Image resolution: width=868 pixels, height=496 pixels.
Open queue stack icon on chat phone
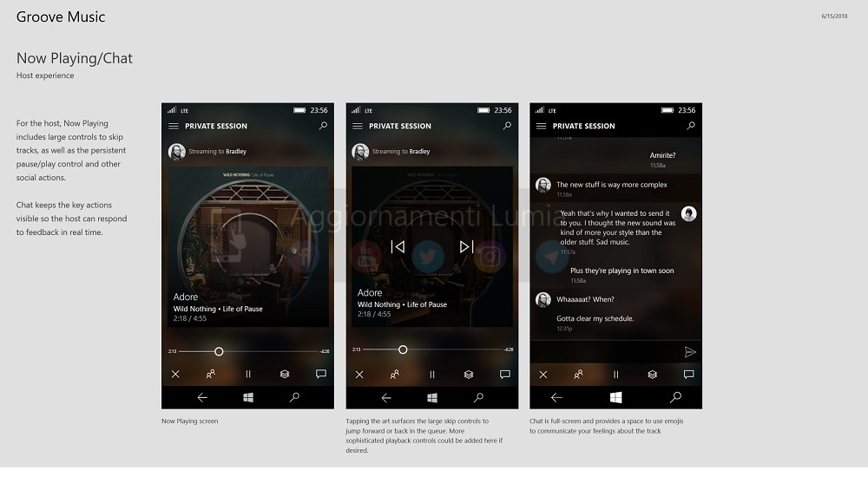pyautogui.click(x=653, y=375)
